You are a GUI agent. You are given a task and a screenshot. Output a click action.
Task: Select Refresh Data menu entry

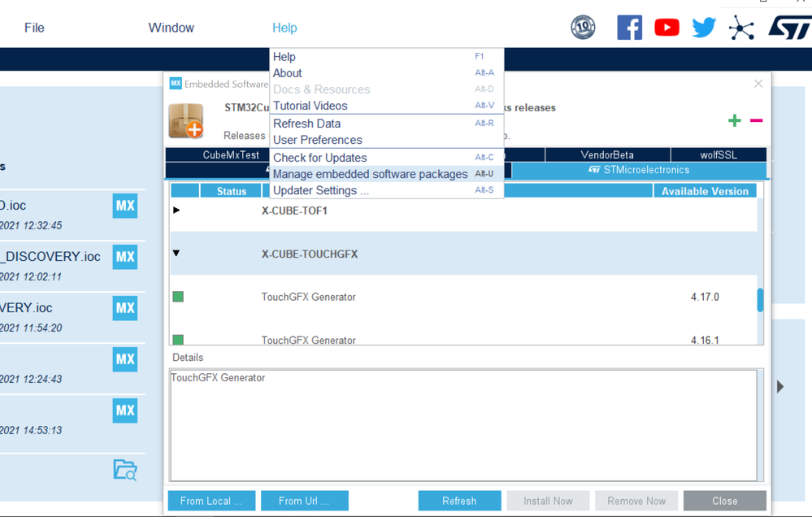pos(386,124)
